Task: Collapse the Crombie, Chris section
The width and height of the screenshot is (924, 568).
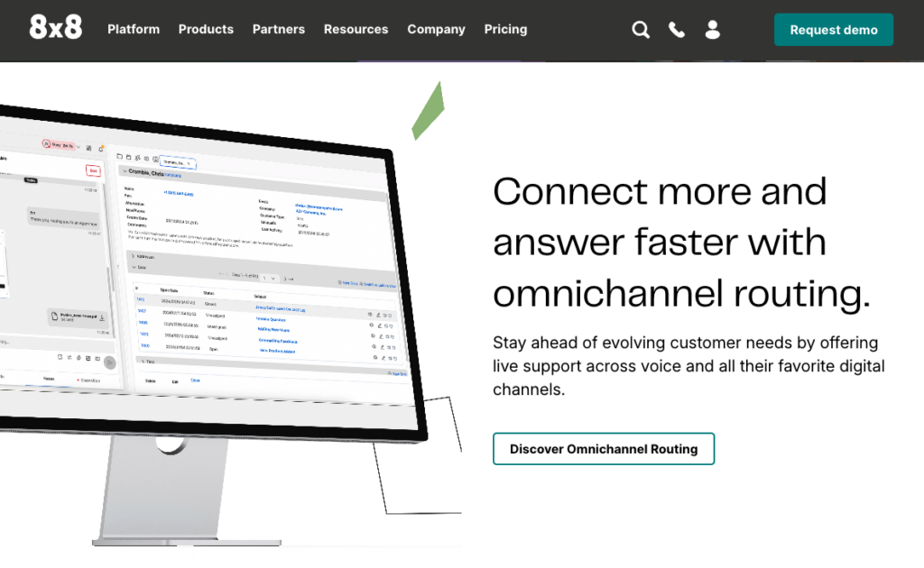Action: [125, 171]
